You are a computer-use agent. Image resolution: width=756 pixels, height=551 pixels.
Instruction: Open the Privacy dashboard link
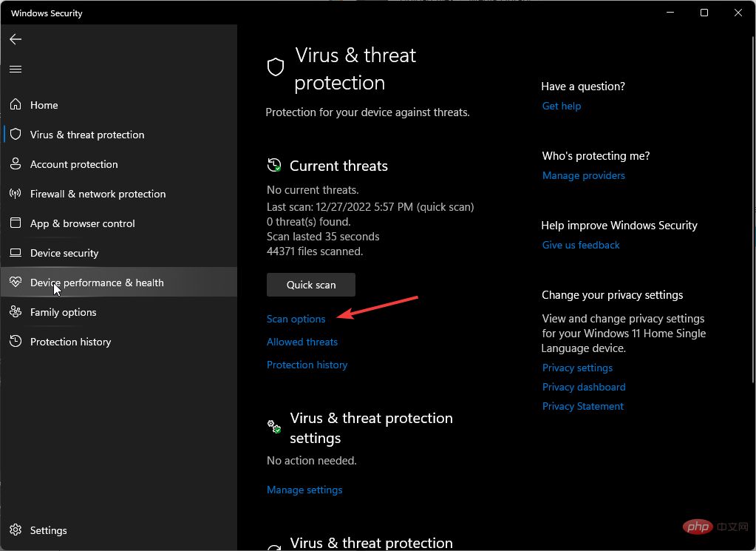tap(584, 387)
